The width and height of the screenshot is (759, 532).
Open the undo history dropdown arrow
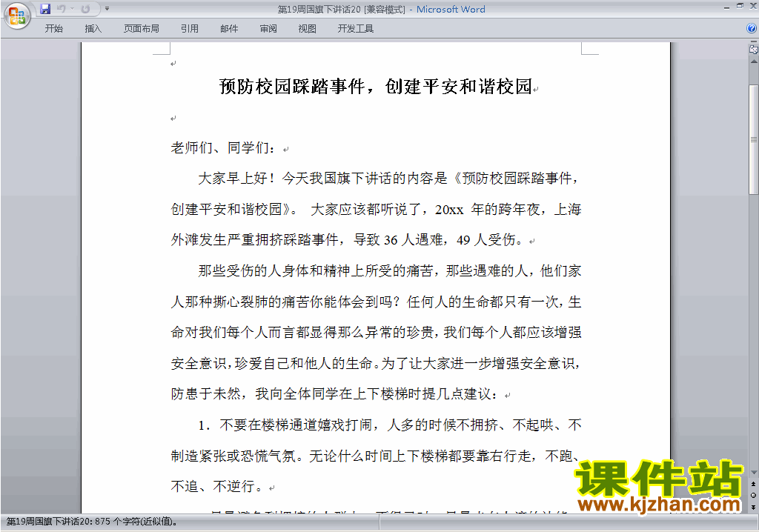coord(72,9)
